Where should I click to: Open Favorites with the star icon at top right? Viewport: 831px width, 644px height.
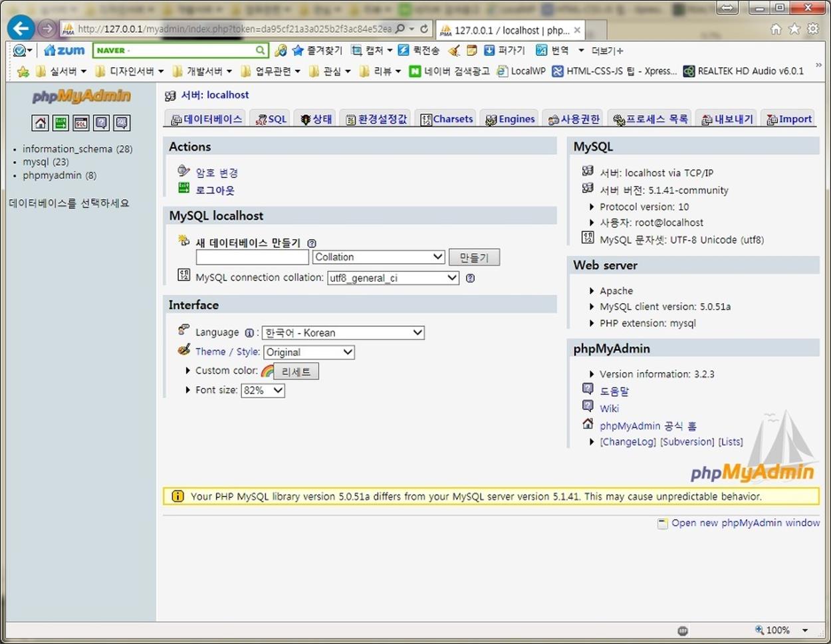(794, 29)
